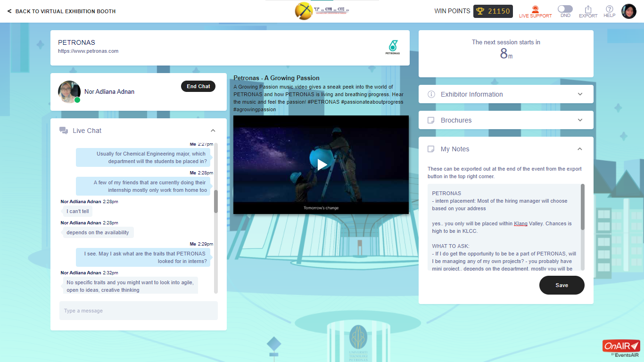The width and height of the screenshot is (644, 362).
Task: Click the Live Chat scrollbar
Action: [x=216, y=201]
